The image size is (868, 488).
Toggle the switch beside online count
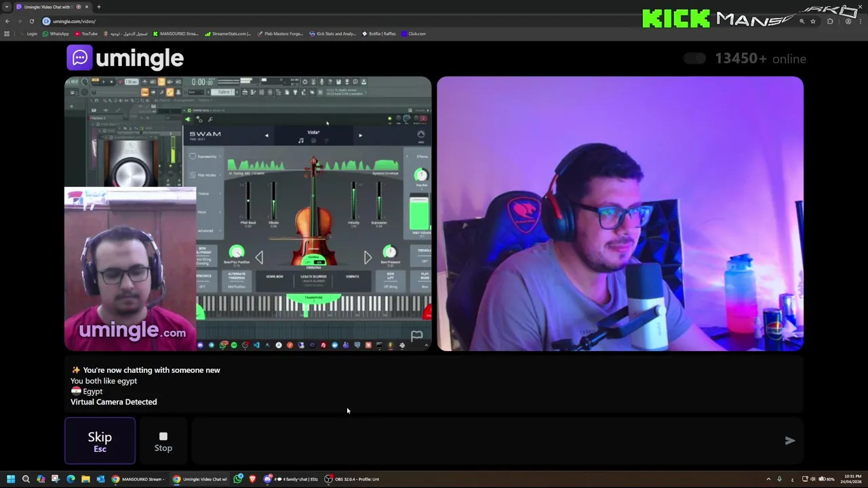[694, 58]
